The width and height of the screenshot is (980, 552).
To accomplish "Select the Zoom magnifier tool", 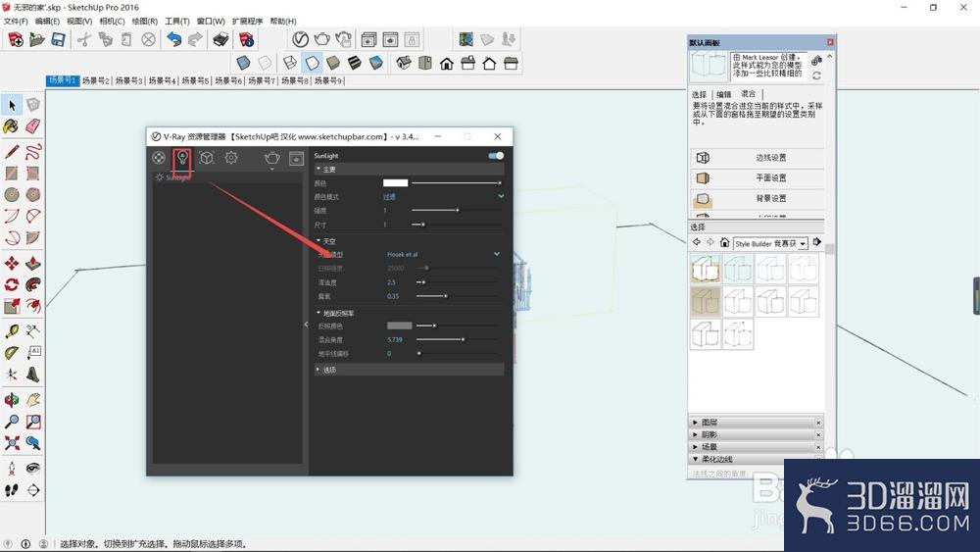I will click(11, 422).
